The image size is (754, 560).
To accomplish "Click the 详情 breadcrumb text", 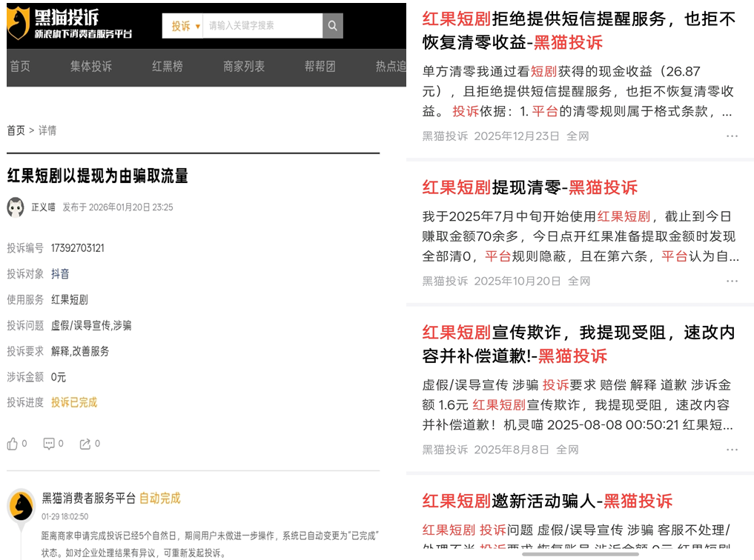I will pyautogui.click(x=47, y=130).
